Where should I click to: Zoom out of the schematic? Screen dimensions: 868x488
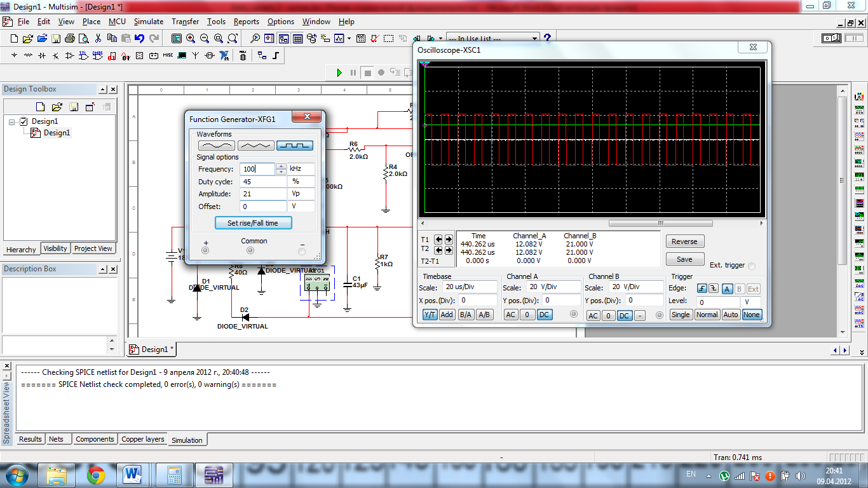pyautogui.click(x=205, y=38)
